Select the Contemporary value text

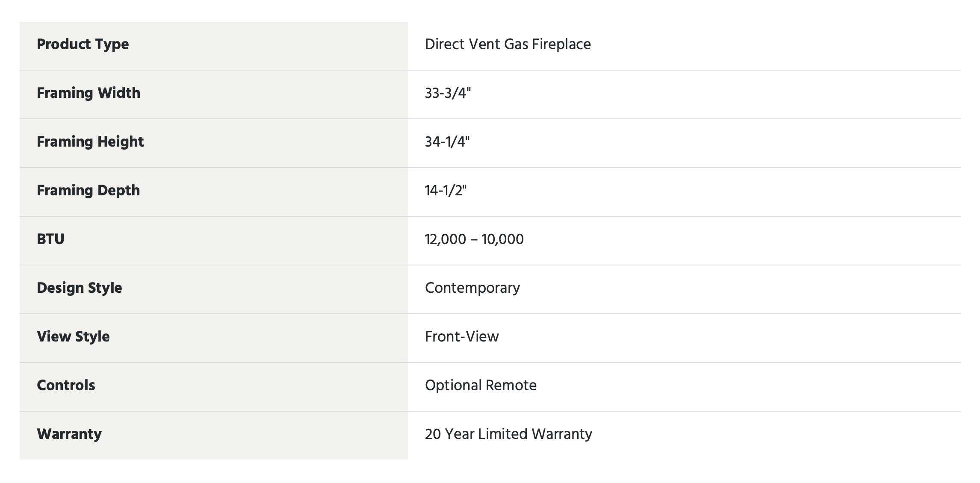(472, 288)
